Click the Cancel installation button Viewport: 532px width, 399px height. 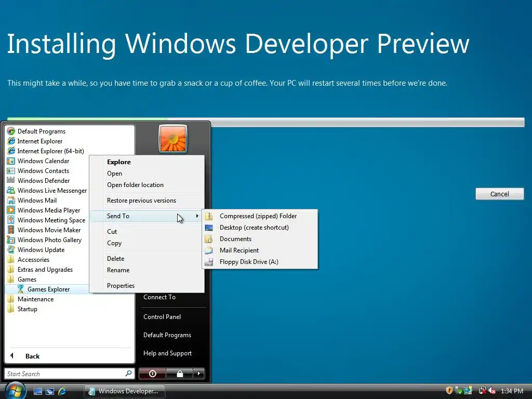[499, 194]
